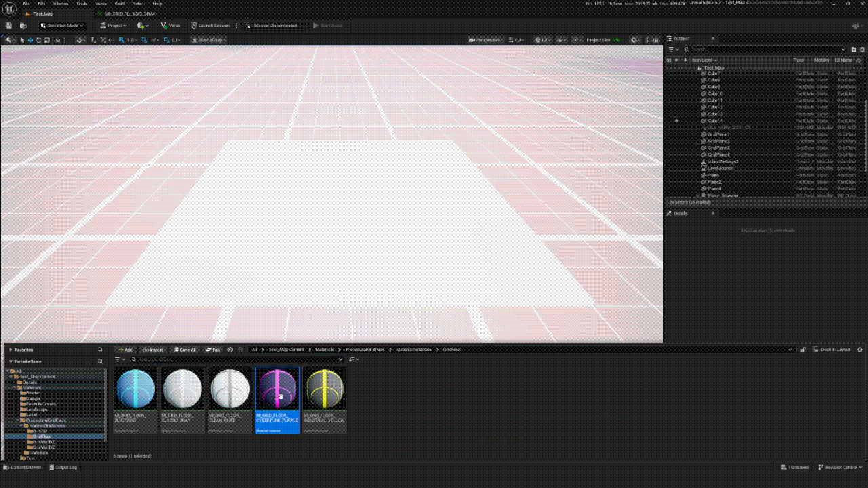
Task: Click the viewport layout grid icon
Action: (x=654, y=40)
